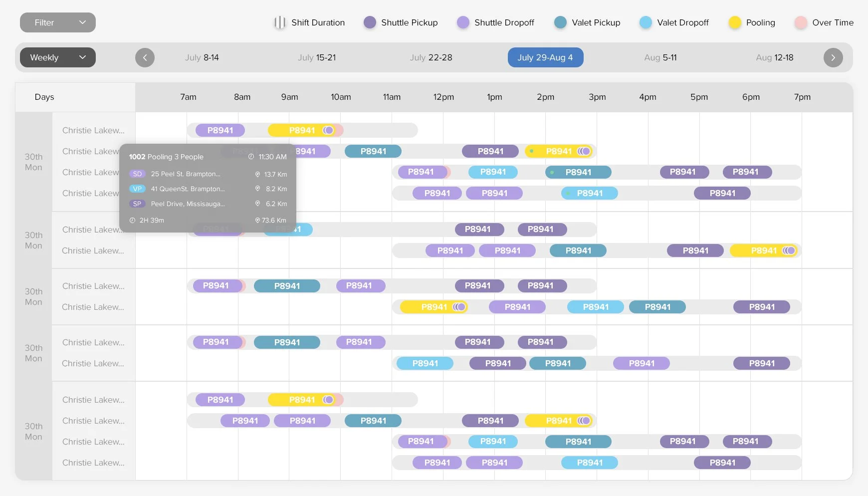
Task: Click the Days column header
Action: coord(44,97)
